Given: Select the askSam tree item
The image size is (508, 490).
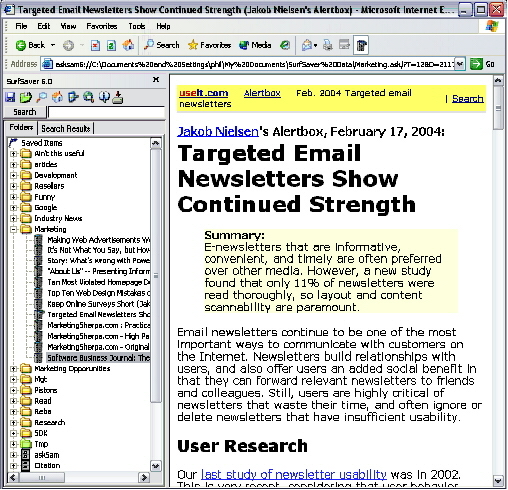Looking at the screenshot, I should pos(47,455).
